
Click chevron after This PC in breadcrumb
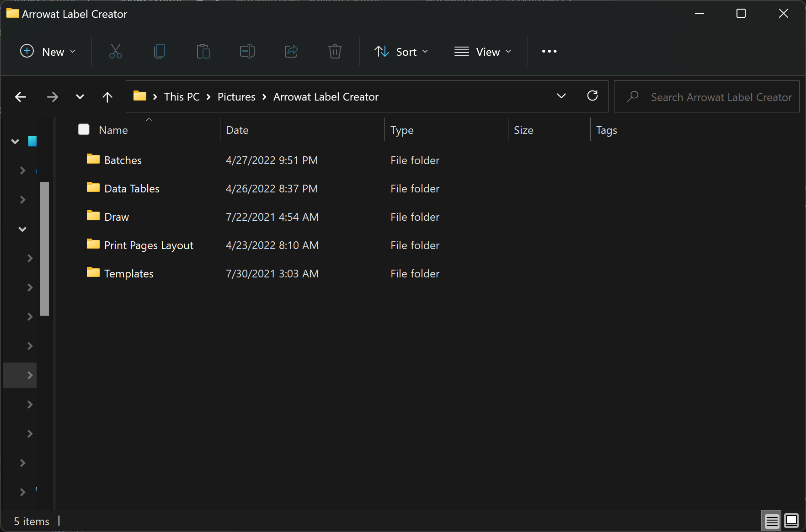[208, 97]
